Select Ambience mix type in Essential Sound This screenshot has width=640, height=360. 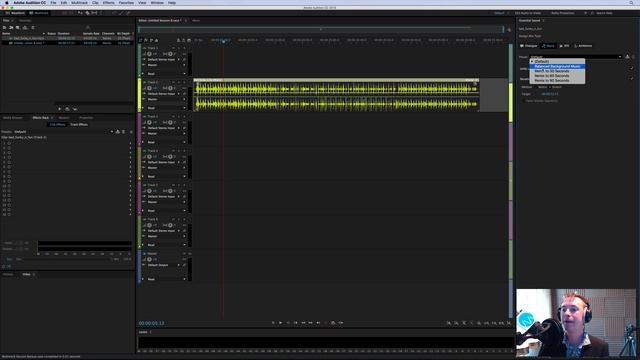583,46
